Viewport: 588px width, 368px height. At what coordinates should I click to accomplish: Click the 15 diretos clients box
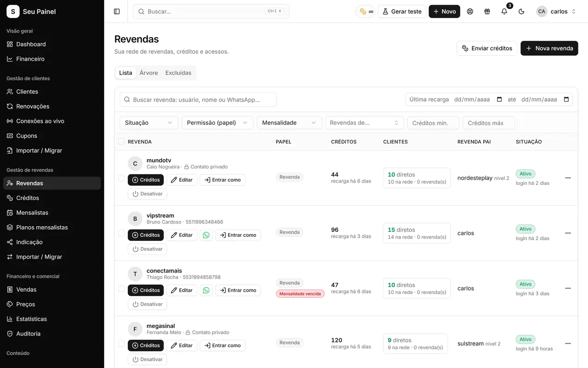(417, 233)
